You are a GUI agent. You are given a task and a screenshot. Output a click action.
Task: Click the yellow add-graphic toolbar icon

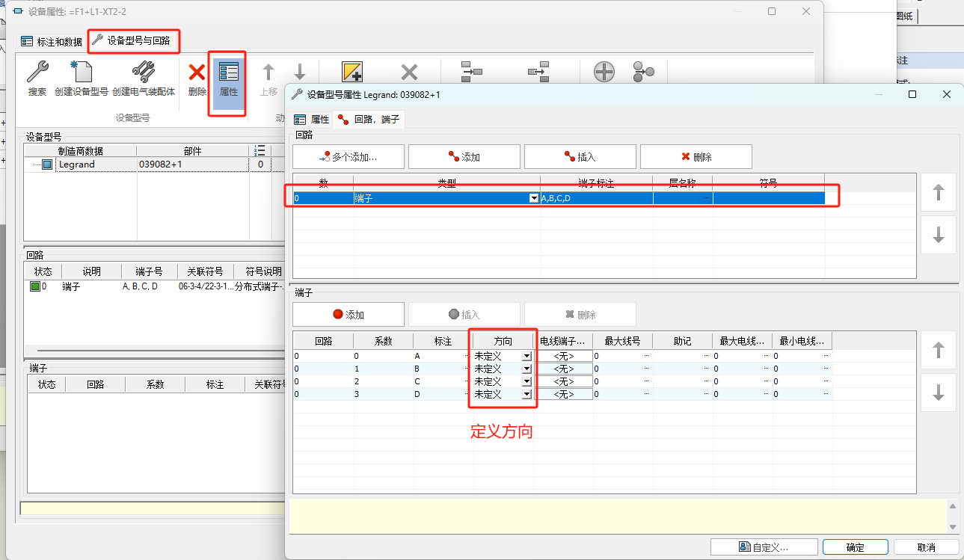tap(351, 71)
